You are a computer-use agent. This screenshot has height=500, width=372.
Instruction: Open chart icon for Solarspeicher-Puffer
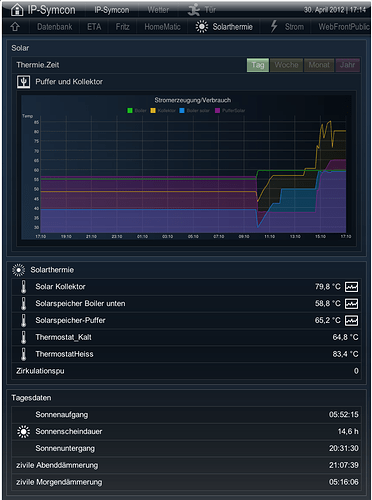pyautogui.click(x=351, y=320)
